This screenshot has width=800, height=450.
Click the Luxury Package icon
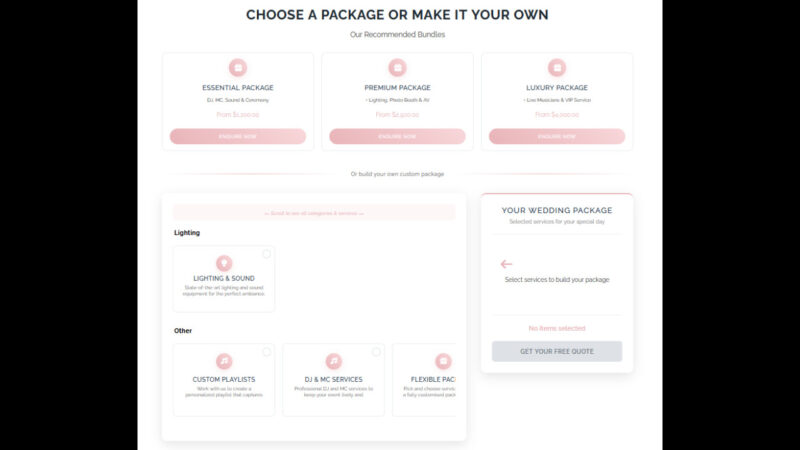click(x=557, y=68)
